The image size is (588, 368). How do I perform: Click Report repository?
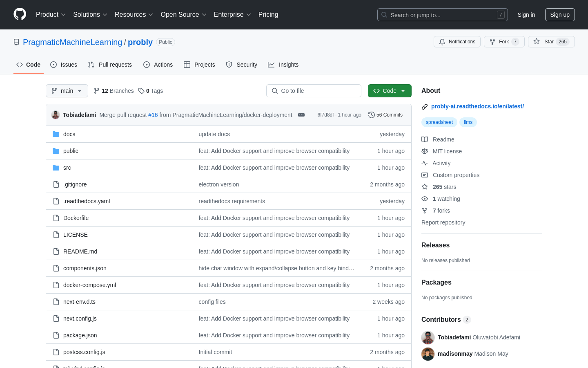(x=443, y=222)
